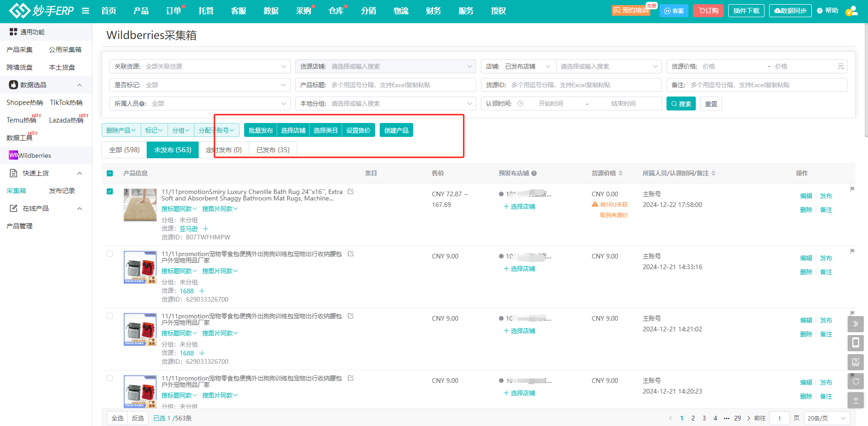The image size is (868, 426).
Task: Open the 订单 top menu
Action: tap(174, 11)
